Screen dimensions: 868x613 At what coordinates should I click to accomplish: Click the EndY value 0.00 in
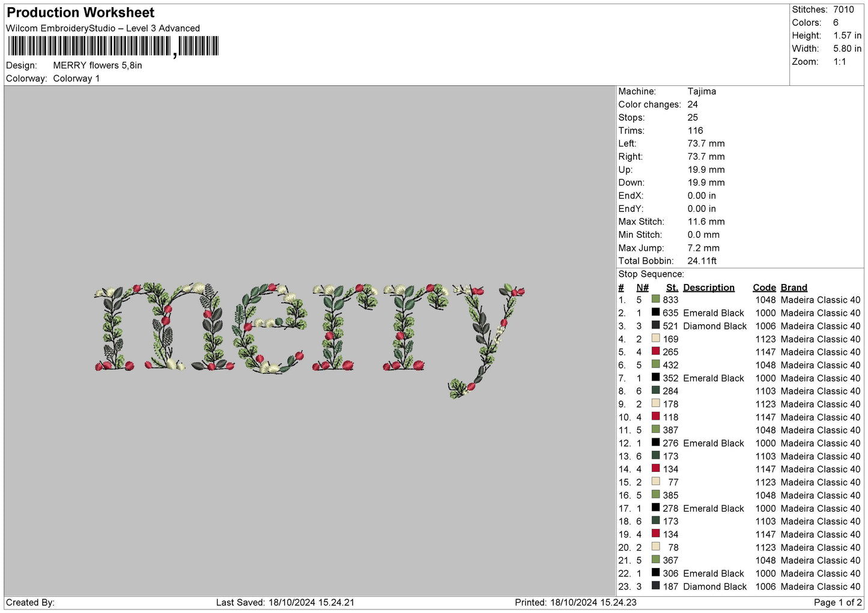click(x=702, y=209)
